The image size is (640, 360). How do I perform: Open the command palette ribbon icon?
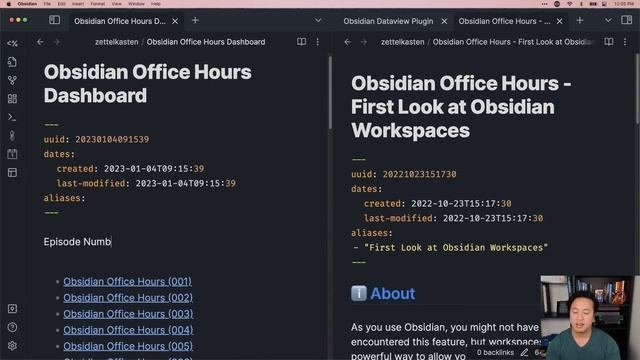coord(12,117)
